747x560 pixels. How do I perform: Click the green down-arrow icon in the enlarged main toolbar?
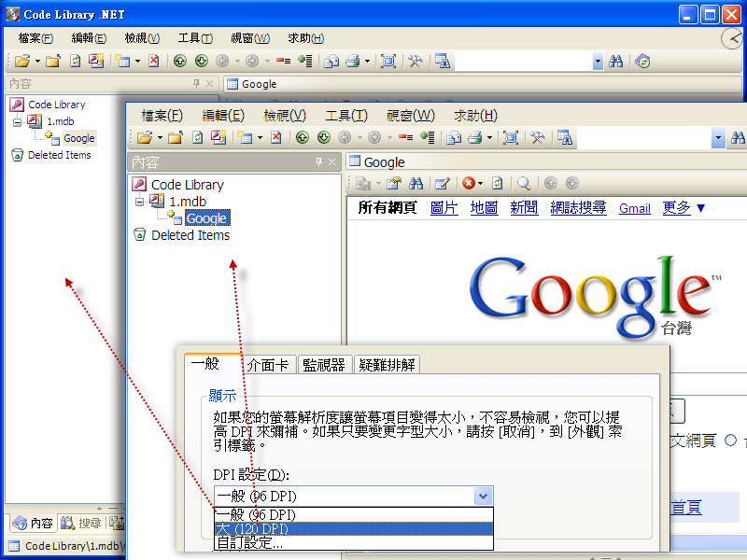(324, 137)
